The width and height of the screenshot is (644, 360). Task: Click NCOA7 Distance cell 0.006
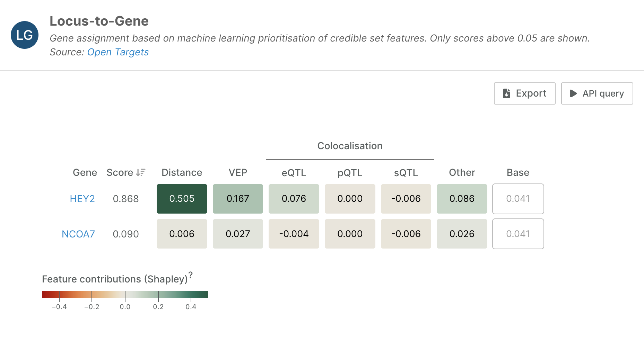click(182, 234)
